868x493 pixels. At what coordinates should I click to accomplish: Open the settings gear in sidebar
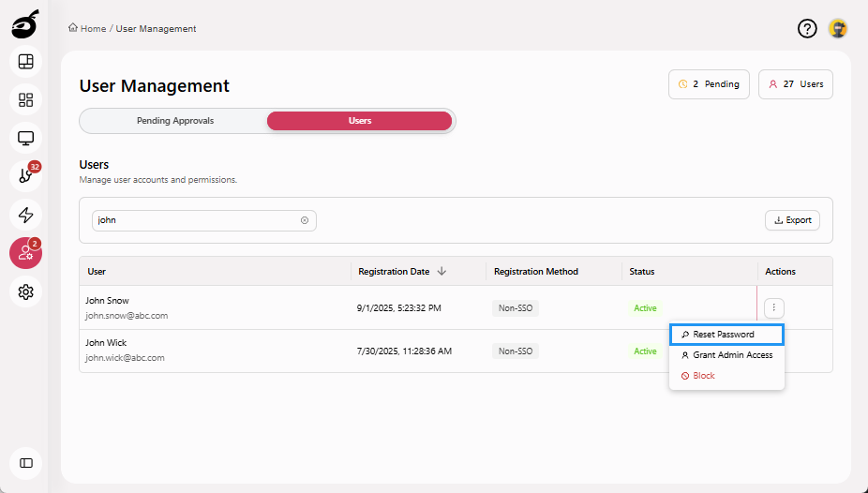click(26, 291)
